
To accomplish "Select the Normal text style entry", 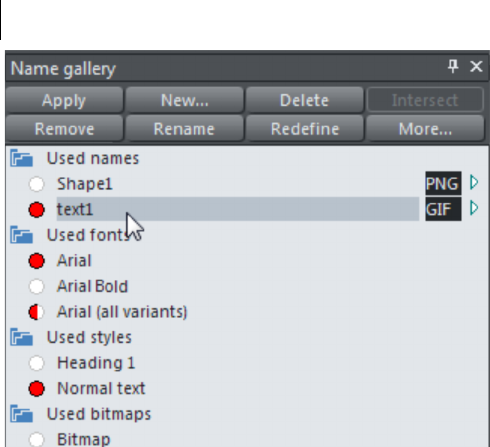I will (x=101, y=388).
